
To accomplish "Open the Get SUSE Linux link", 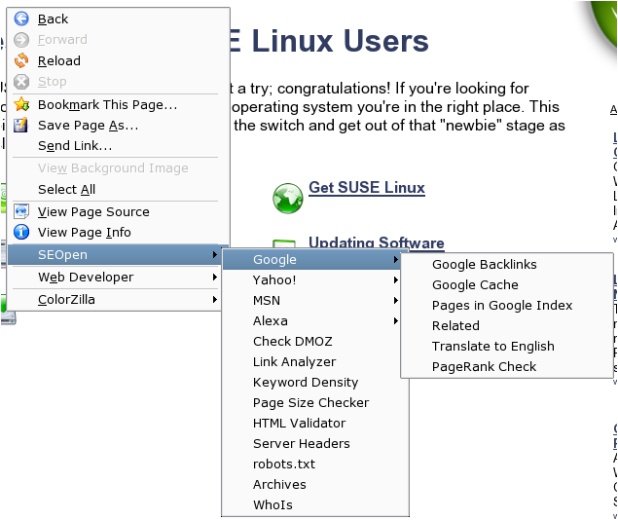I will click(366, 188).
